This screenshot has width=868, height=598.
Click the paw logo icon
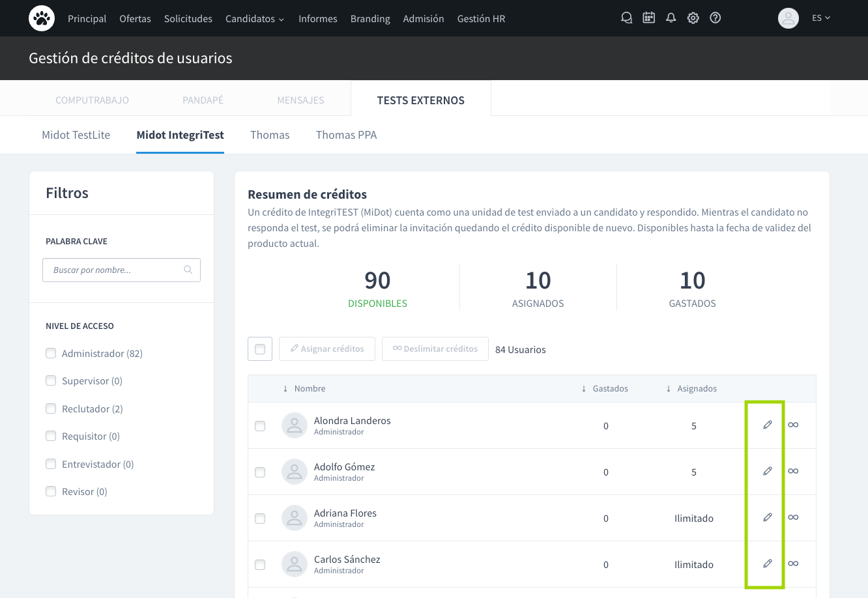click(x=42, y=18)
